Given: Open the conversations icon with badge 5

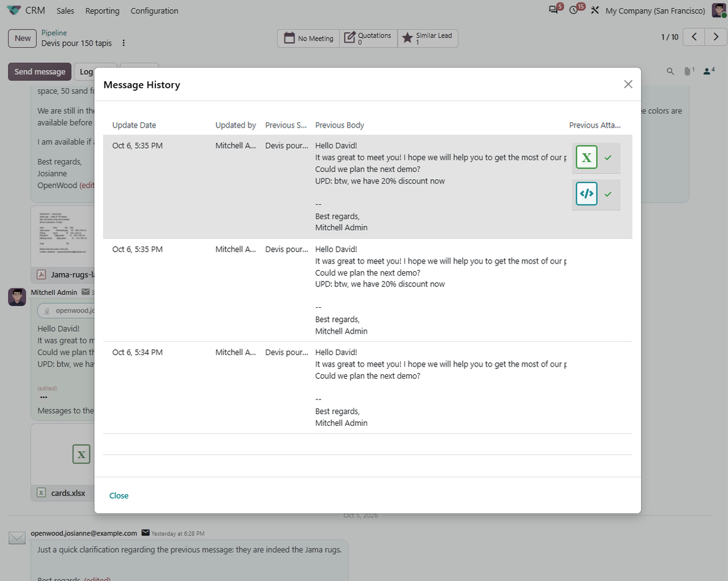Looking at the screenshot, I should pos(555,9).
